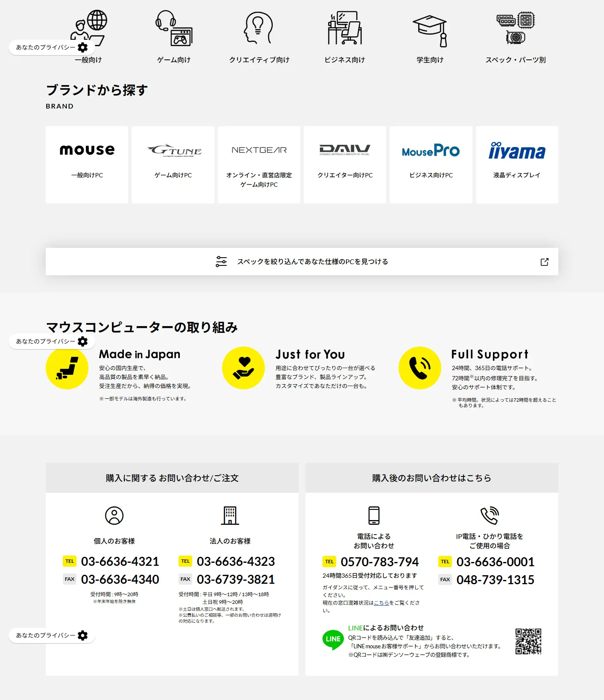The height and width of the screenshot is (700, 604).
Task: Click the Just for You heart-hand icon
Action: pos(243,368)
